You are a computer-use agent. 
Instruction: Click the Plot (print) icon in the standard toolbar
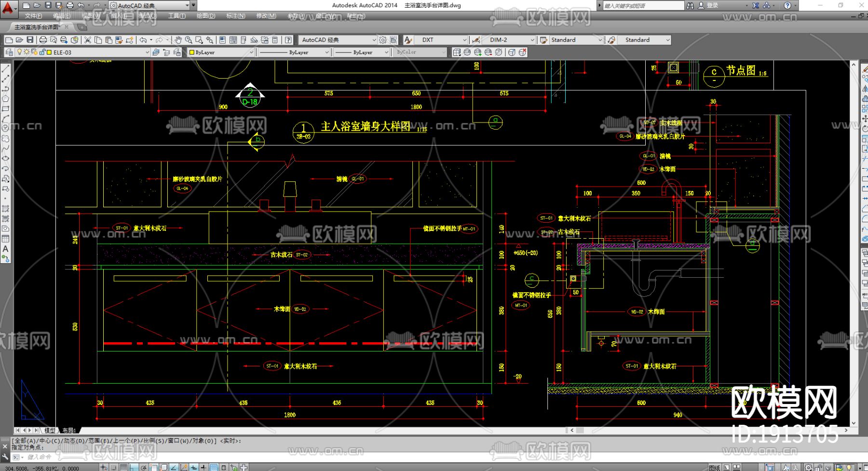pyautogui.click(x=43, y=40)
